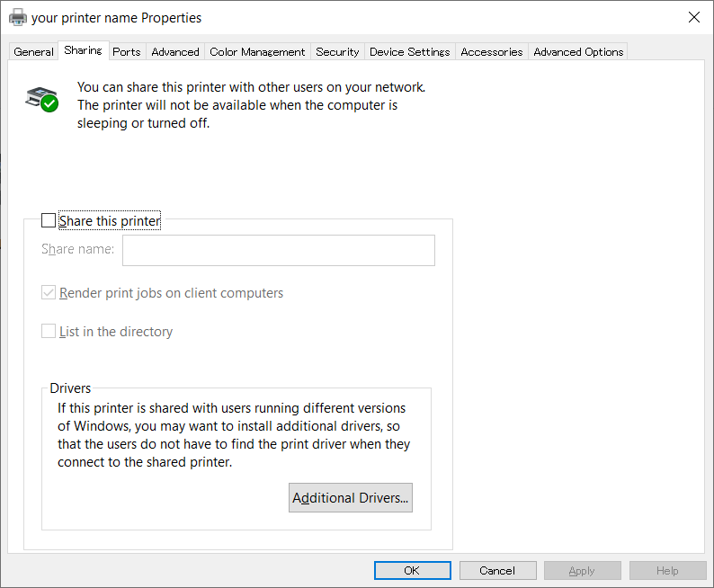Open the Accessories tab
This screenshot has width=714, height=588.
tap(491, 52)
